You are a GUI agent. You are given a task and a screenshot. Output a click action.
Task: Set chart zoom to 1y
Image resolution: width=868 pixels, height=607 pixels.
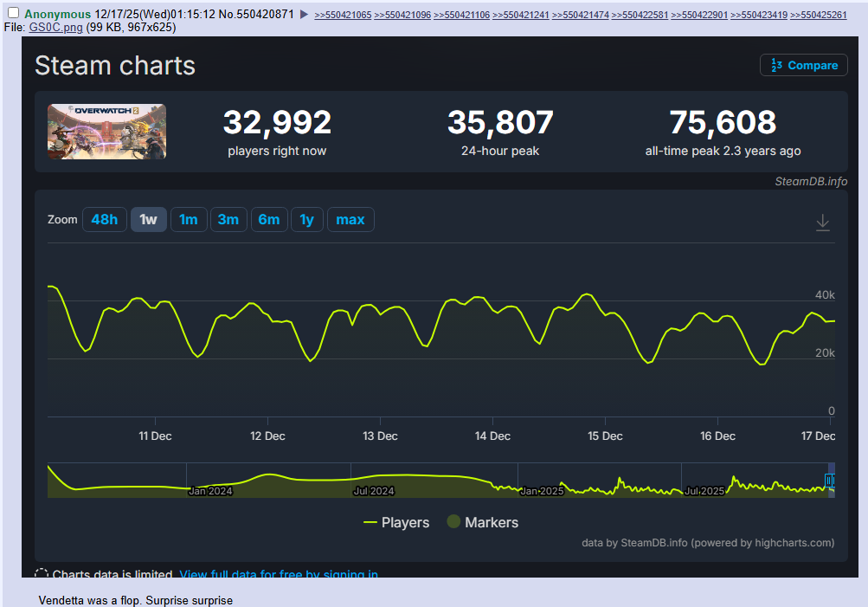[307, 220]
